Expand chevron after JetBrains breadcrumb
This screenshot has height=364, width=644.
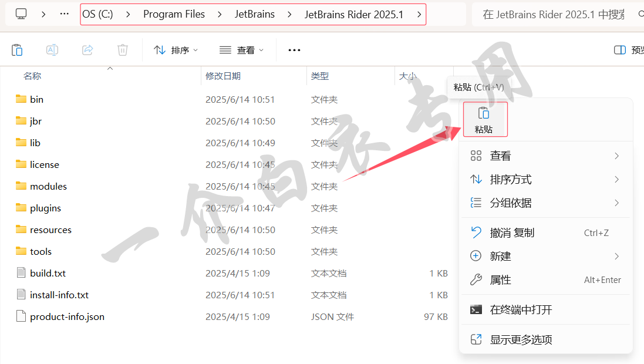pyautogui.click(x=289, y=14)
